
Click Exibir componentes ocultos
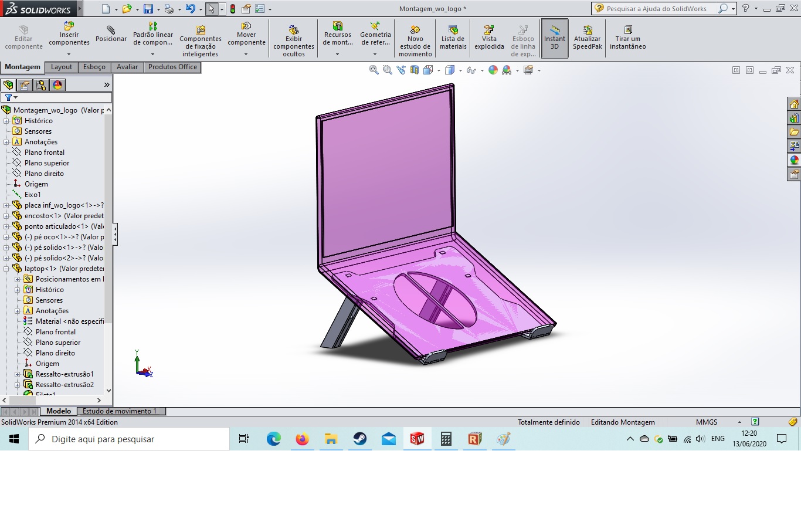[x=294, y=41]
